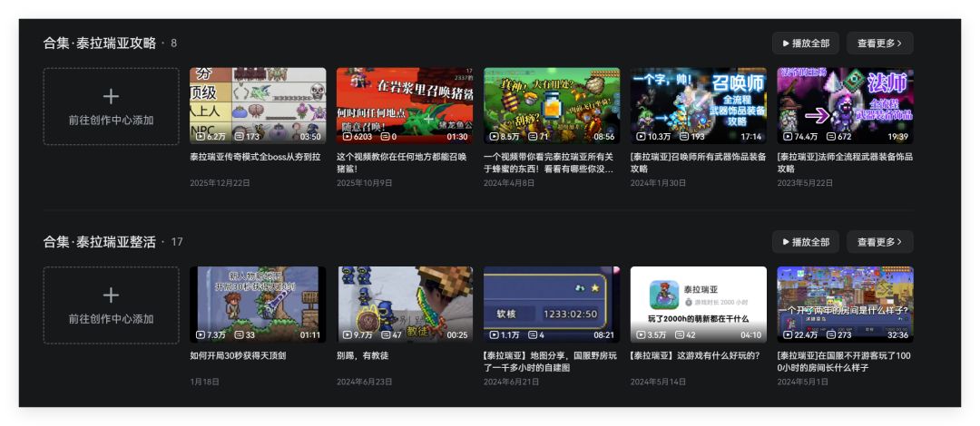
Task: Click comment icon beside 47
Action: pos(386,334)
